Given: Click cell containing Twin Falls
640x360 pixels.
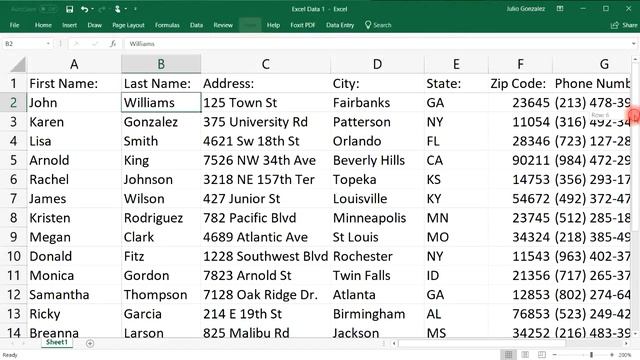Looking at the screenshot, I should 377,276.
